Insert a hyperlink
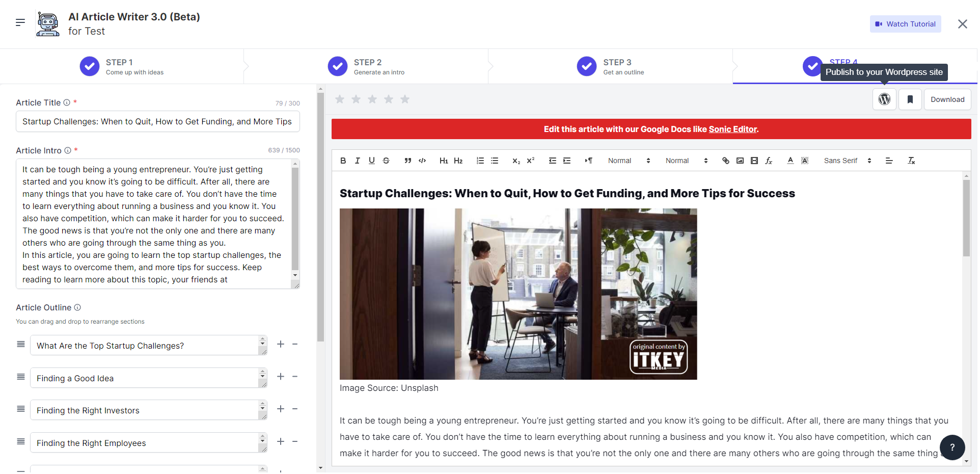The image size is (980, 474). 726,161
